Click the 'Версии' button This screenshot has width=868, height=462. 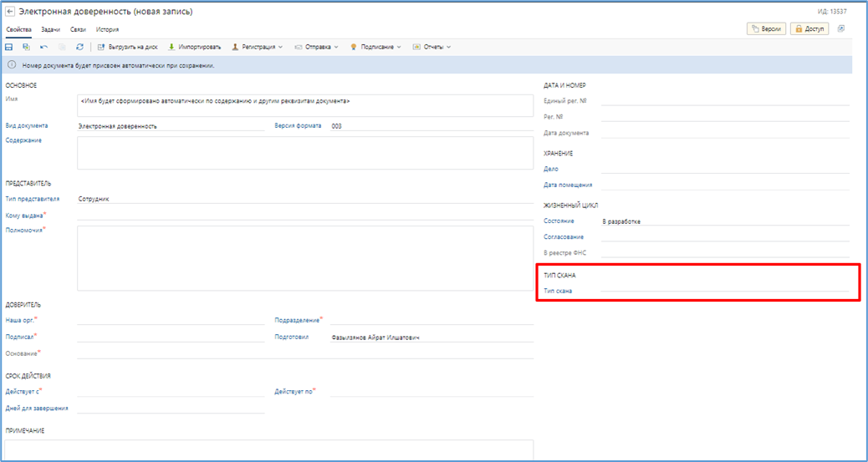(x=766, y=28)
